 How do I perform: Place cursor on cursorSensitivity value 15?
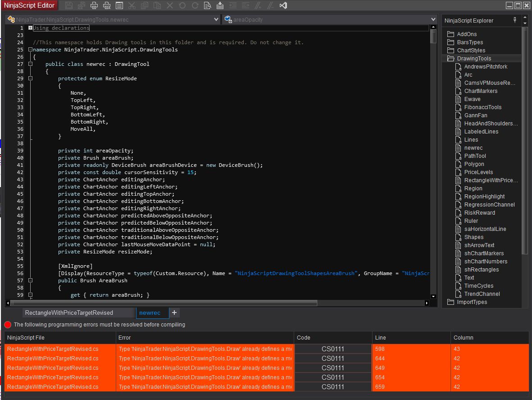pyautogui.click(x=191, y=172)
